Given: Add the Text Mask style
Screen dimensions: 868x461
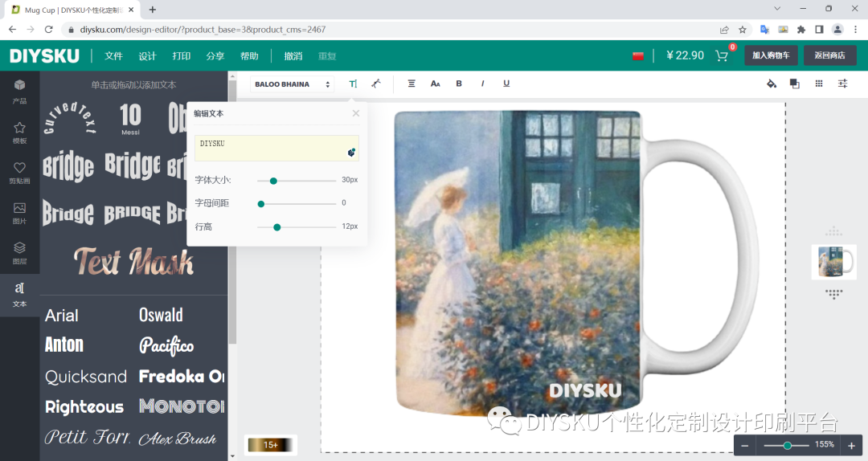Looking at the screenshot, I should (x=133, y=261).
